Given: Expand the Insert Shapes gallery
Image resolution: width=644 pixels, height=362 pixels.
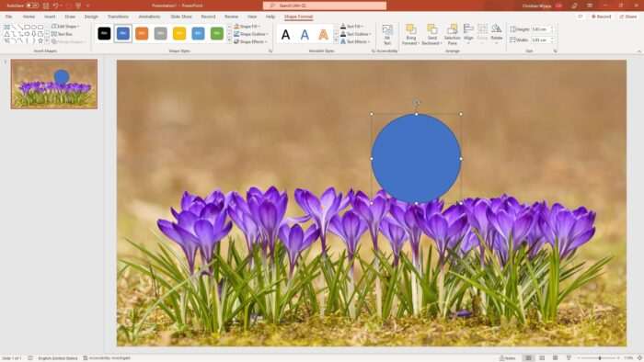Looking at the screenshot, I should (x=47, y=41).
